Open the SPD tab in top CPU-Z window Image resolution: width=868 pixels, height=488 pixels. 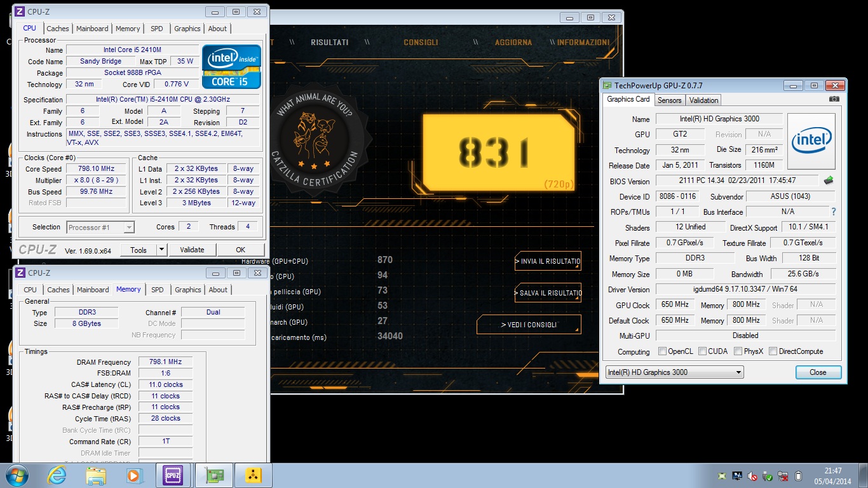pyautogui.click(x=156, y=29)
